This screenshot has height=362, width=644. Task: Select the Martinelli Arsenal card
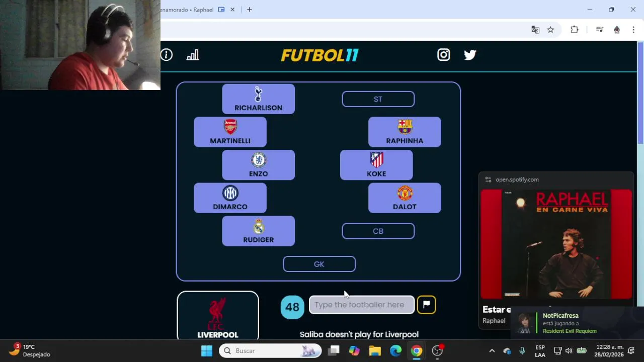pos(230,132)
